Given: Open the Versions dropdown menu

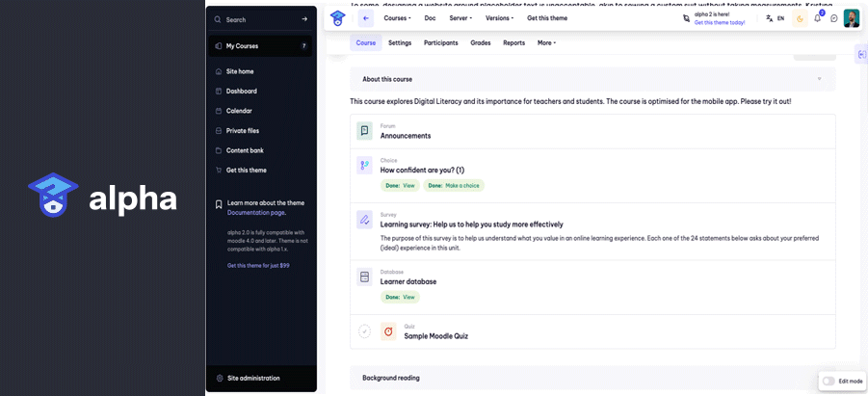Looking at the screenshot, I should (x=499, y=18).
